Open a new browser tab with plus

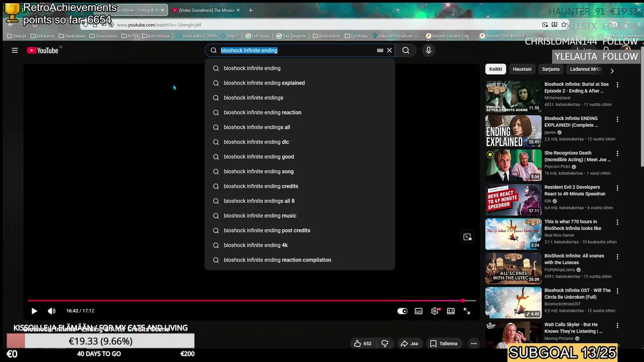tap(251, 10)
